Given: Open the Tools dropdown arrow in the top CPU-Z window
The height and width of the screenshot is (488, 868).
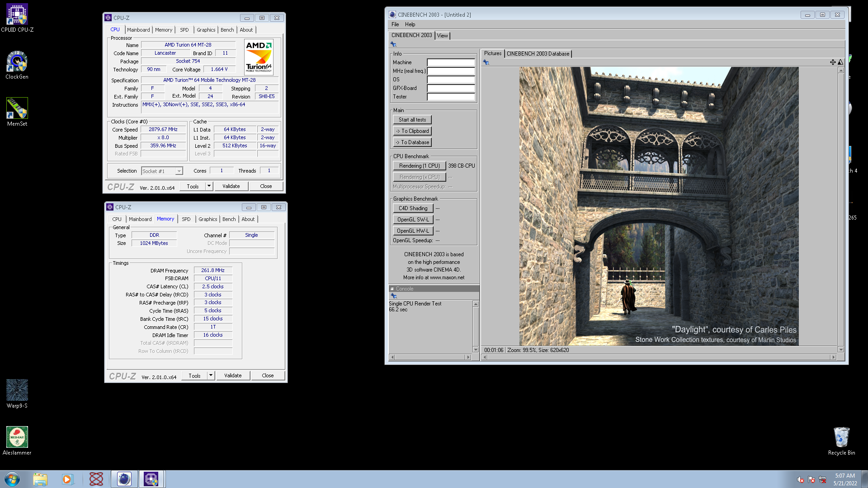Looking at the screenshot, I should 209,186.
